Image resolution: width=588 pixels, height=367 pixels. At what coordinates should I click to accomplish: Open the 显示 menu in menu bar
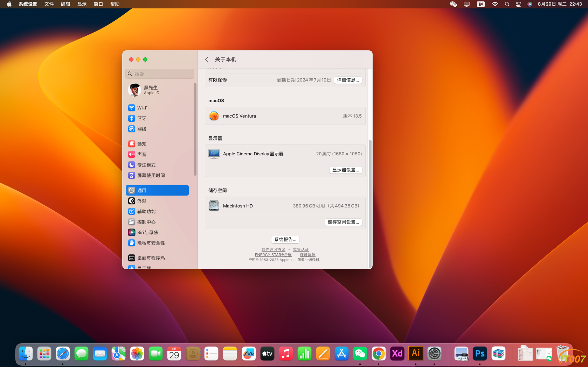click(82, 4)
